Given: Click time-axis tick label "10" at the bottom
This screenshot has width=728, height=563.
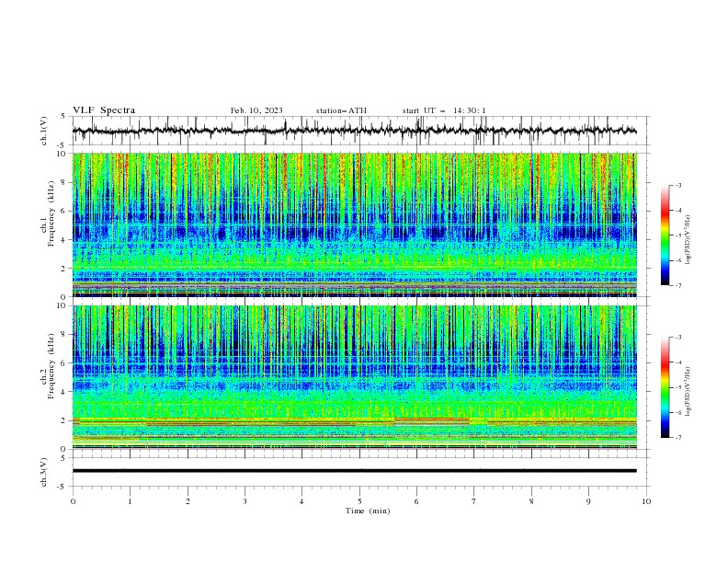Looking at the screenshot, I should 646,501.
